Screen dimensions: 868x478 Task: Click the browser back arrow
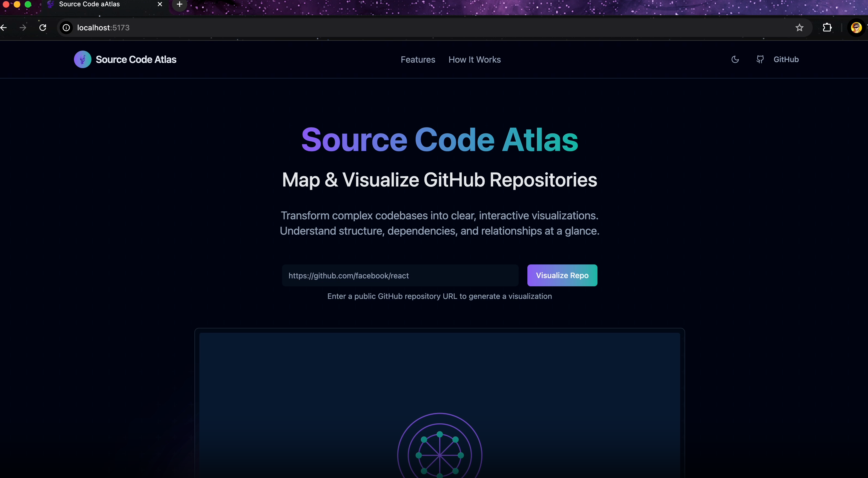point(4,28)
